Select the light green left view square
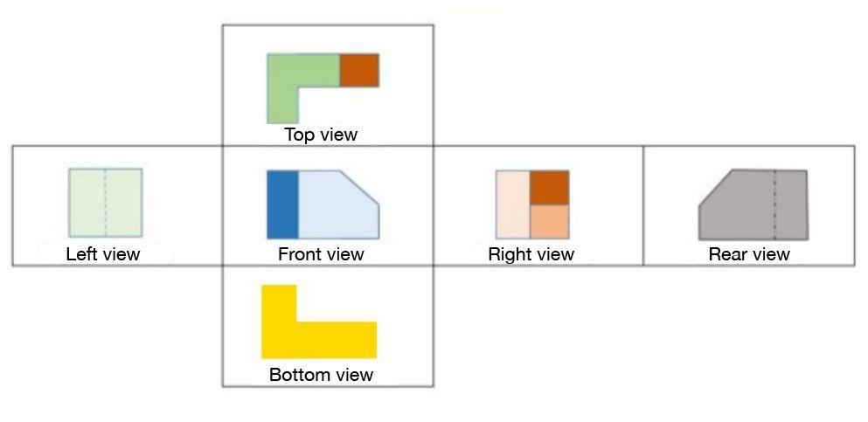 click(x=105, y=203)
